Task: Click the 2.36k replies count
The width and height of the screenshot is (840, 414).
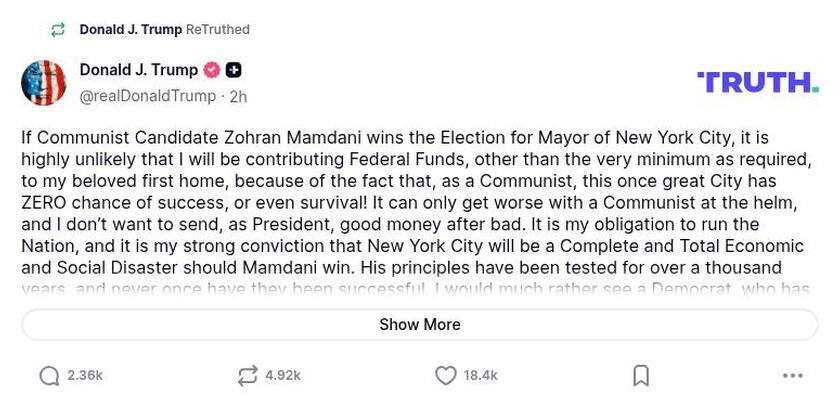Action: click(x=85, y=376)
